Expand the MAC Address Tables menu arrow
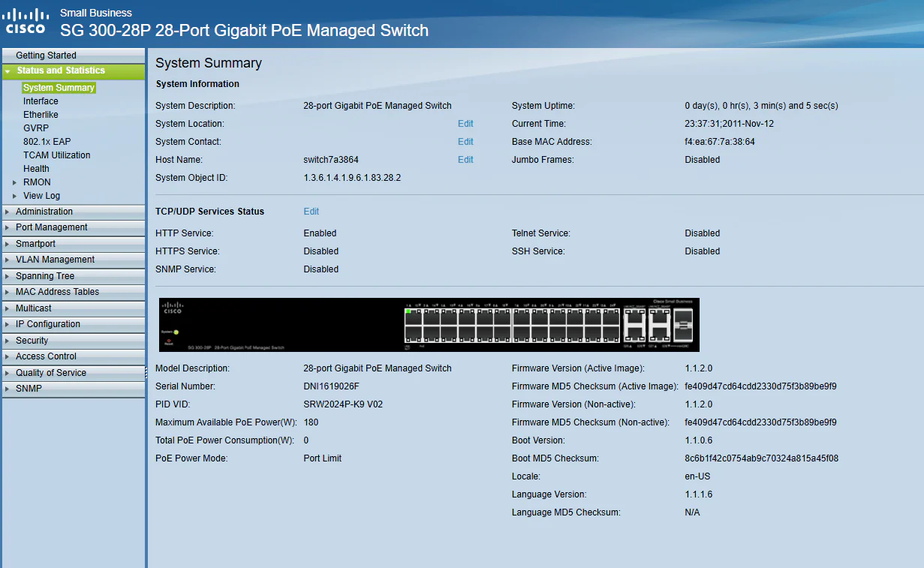The image size is (924, 568). pyautogui.click(x=8, y=292)
